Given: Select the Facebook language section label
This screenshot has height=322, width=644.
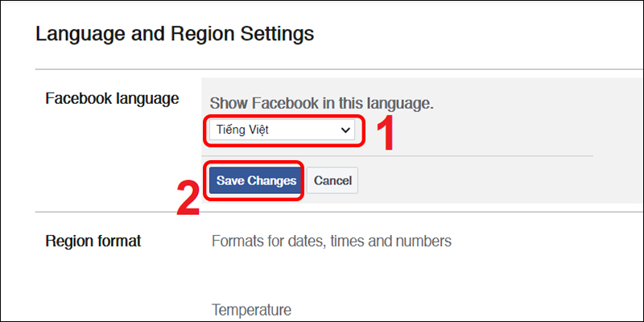Looking at the screenshot, I should click(112, 99).
